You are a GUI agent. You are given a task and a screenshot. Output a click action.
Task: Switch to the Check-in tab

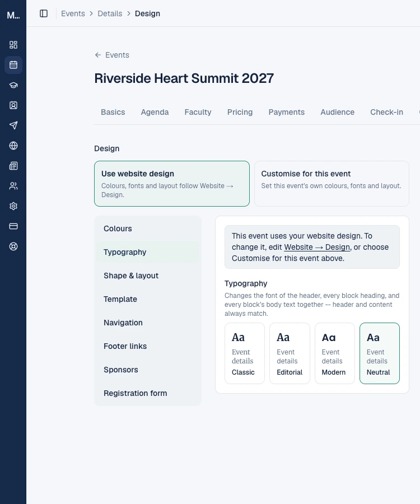(386, 112)
